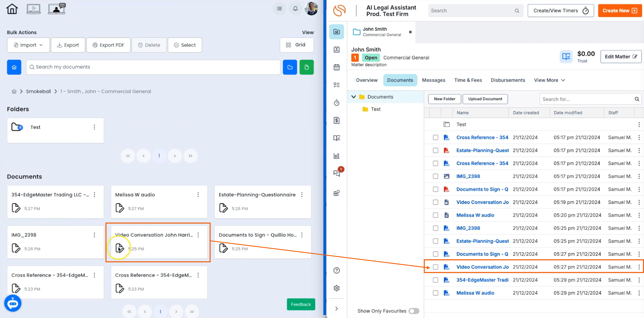Tick checkbox for Documents to Sign PDF row
This screenshot has height=318, width=644.
[435, 189]
